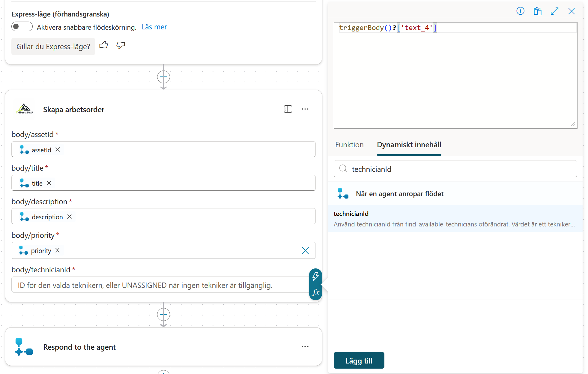
Task: Close the expression panel
Action: point(572,11)
